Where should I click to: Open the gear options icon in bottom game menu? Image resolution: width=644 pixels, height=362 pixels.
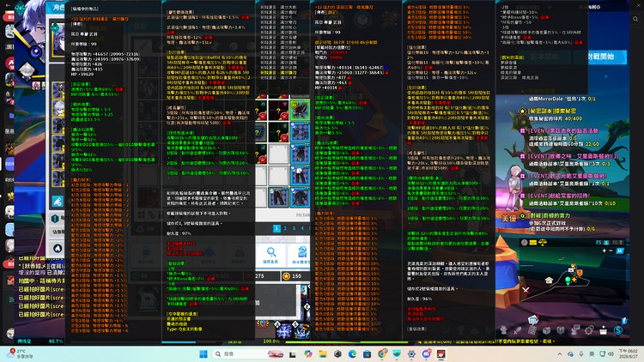588,330
